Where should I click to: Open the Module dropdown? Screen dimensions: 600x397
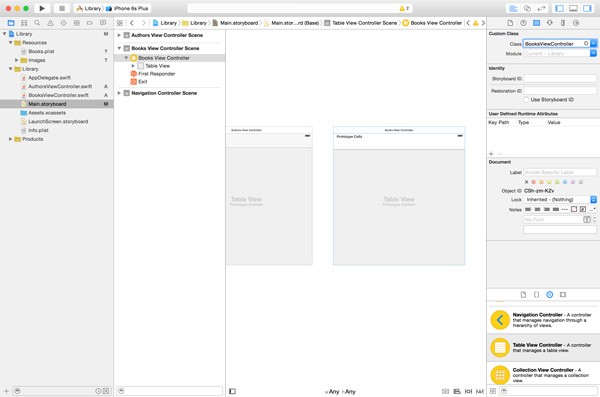click(x=593, y=53)
